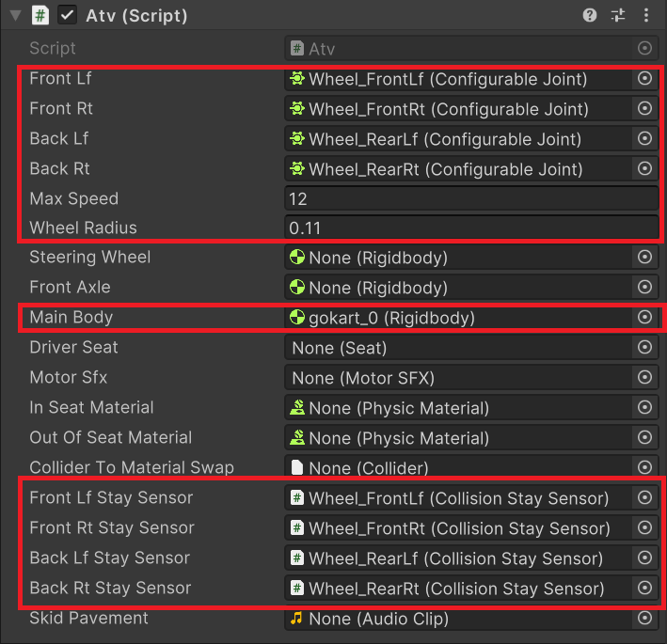Select the Driver Seat None (Seat) field

[458, 348]
